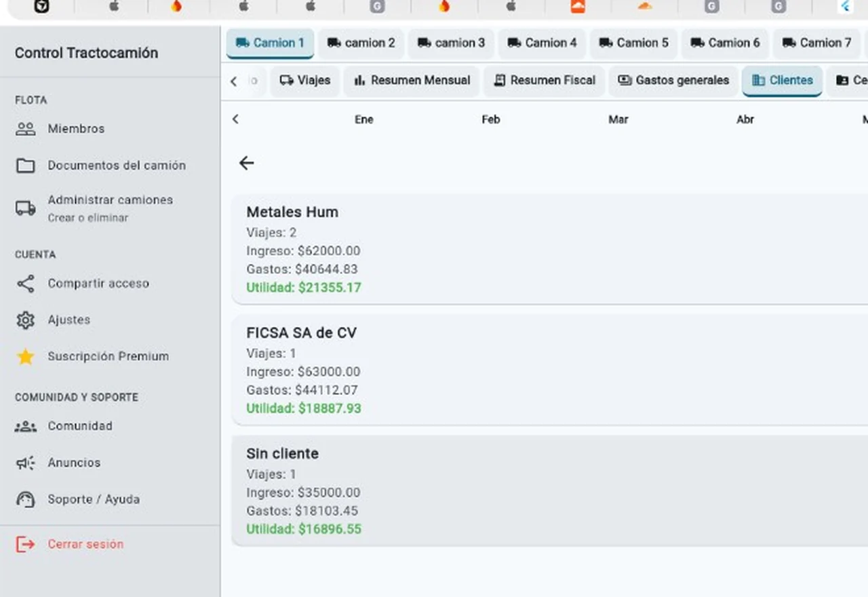Go to previous months with the chevron
The height and width of the screenshot is (597, 868).
click(235, 119)
